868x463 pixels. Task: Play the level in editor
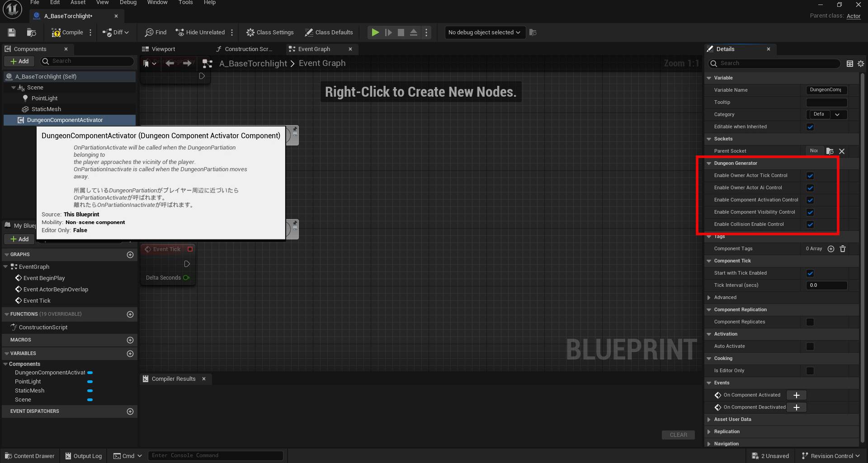click(x=375, y=33)
